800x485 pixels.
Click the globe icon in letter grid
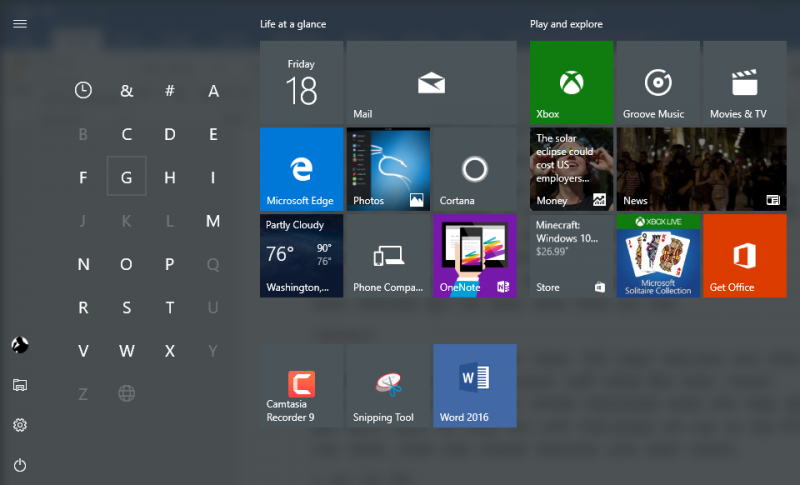point(126,393)
